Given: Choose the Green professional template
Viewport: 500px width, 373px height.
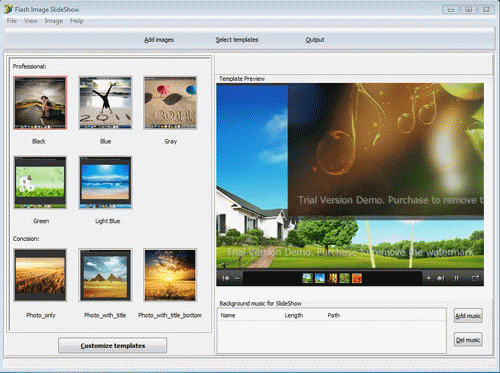Looking at the screenshot, I should tap(40, 182).
